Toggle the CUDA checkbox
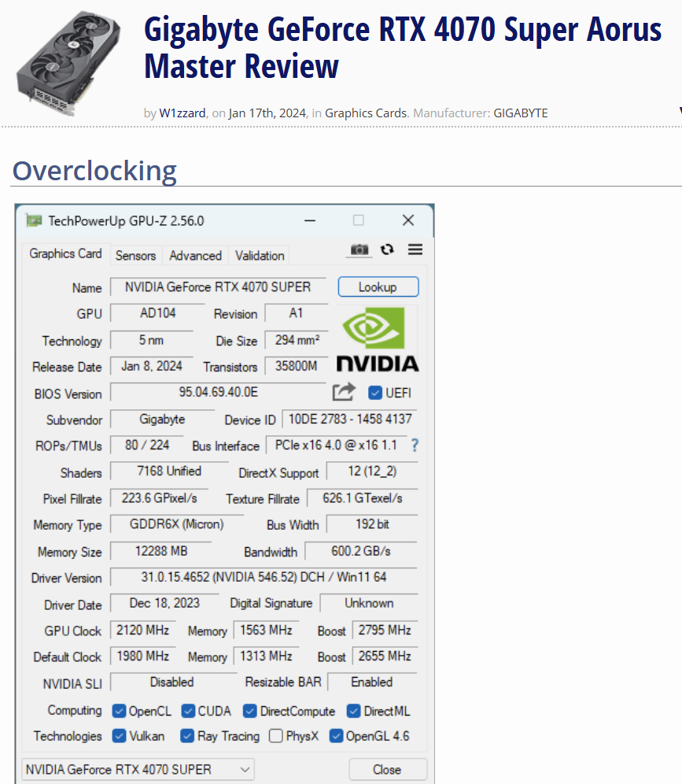 [x=188, y=711]
